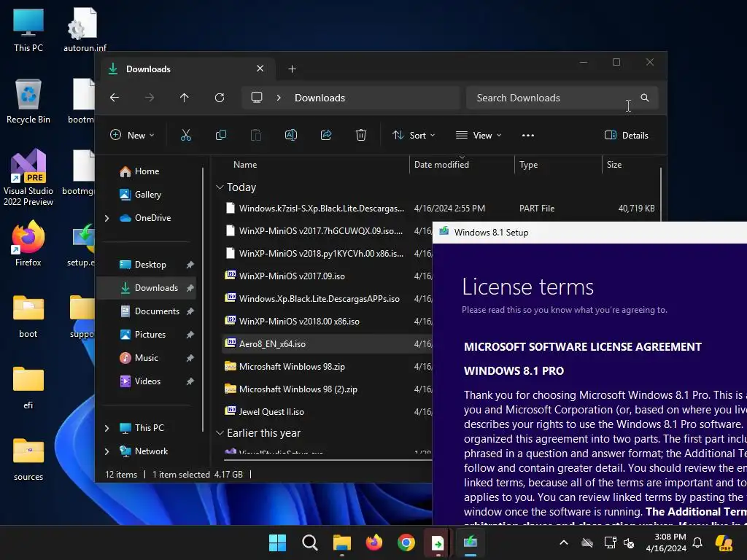Expand Network in navigation pane
This screenshot has height=560, width=747.
(107, 451)
